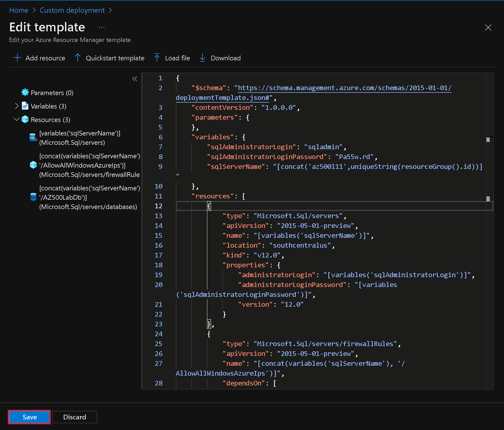The width and height of the screenshot is (504, 430).
Task: Select Parameters (0) in the tree
Action: click(52, 93)
